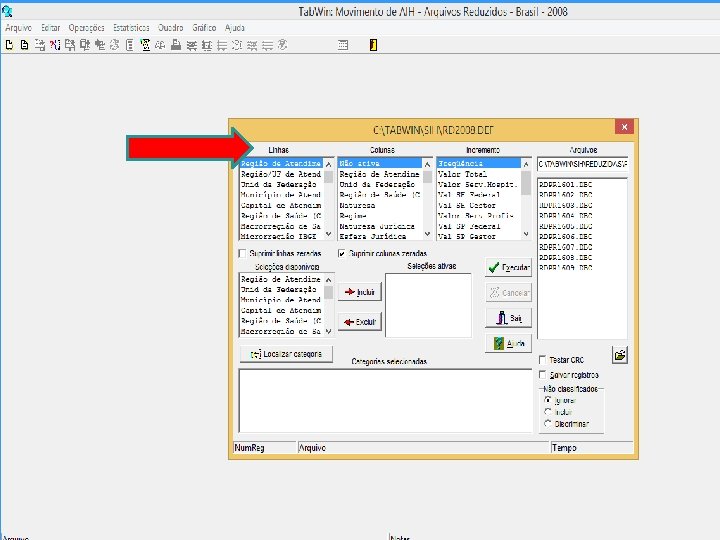Open the Ajuda menu
Viewport: 720px width, 540px height.
[235, 28]
